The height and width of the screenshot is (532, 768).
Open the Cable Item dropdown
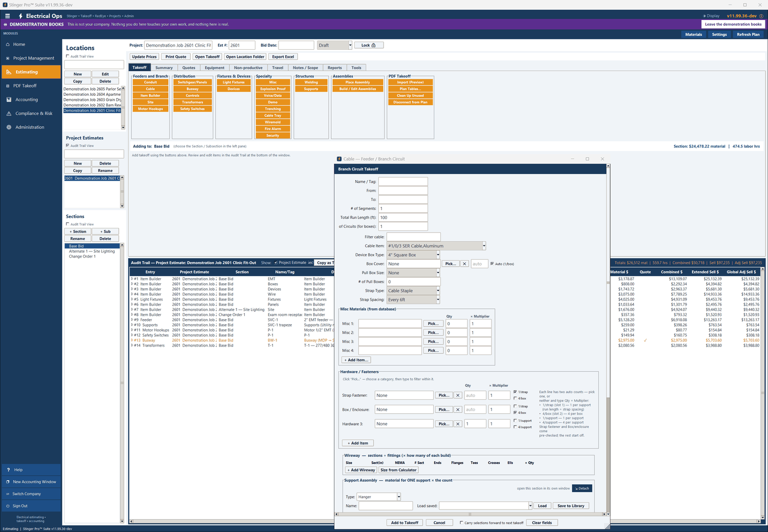(484, 246)
